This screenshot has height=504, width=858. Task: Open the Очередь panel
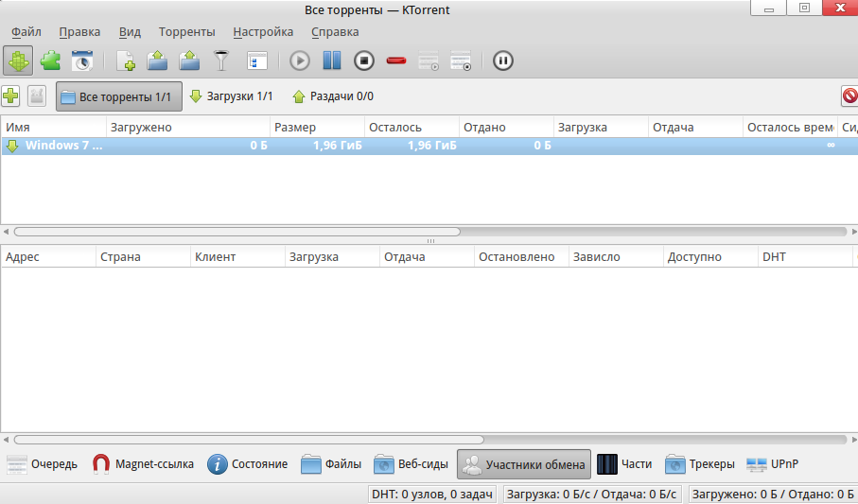[x=43, y=464]
